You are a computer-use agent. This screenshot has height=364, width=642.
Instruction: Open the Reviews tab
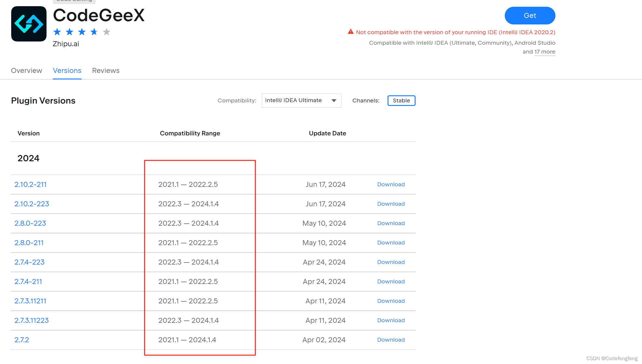(106, 71)
